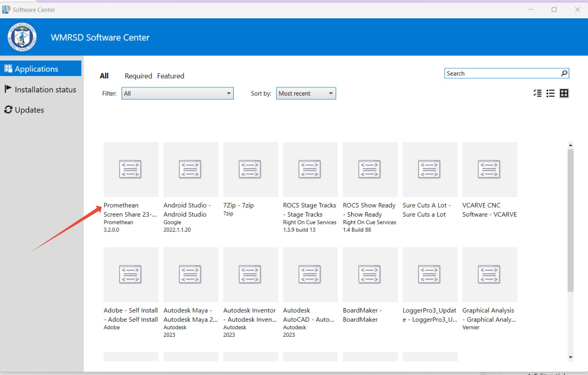Click Autodesk AutoCAD title text
Screen dimensions: 588x375
pos(309,315)
